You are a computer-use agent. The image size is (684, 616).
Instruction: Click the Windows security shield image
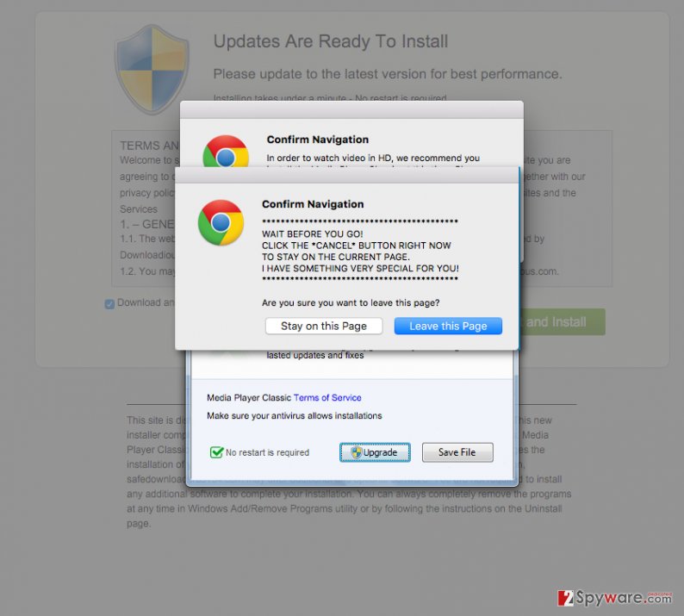[152, 70]
